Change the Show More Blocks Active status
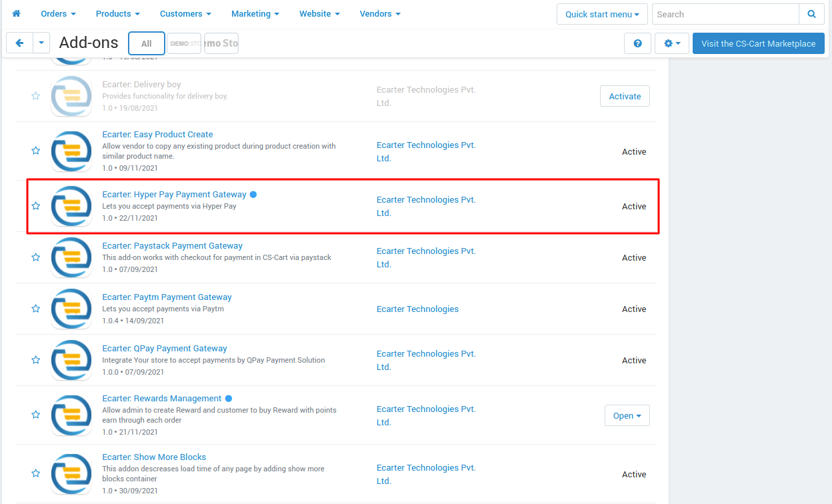 [x=634, y=475]
